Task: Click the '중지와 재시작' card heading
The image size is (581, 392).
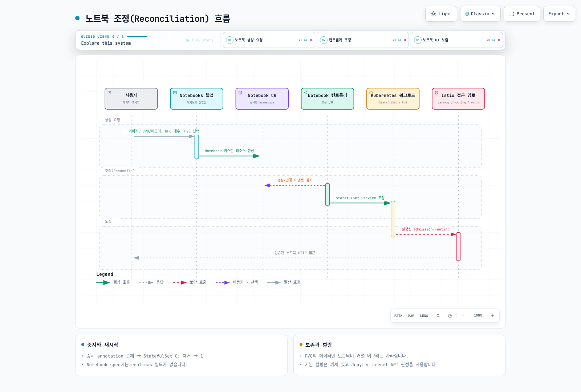Action: (102, 345)
